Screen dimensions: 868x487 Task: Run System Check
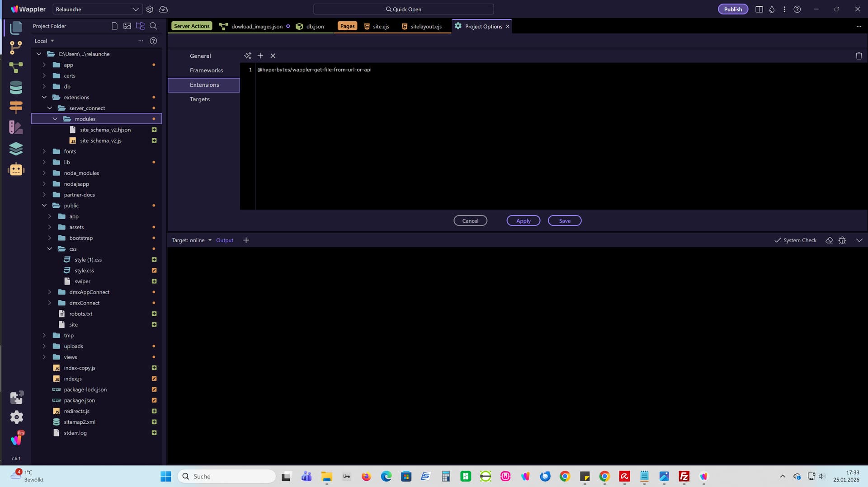(x=795, y=240)
